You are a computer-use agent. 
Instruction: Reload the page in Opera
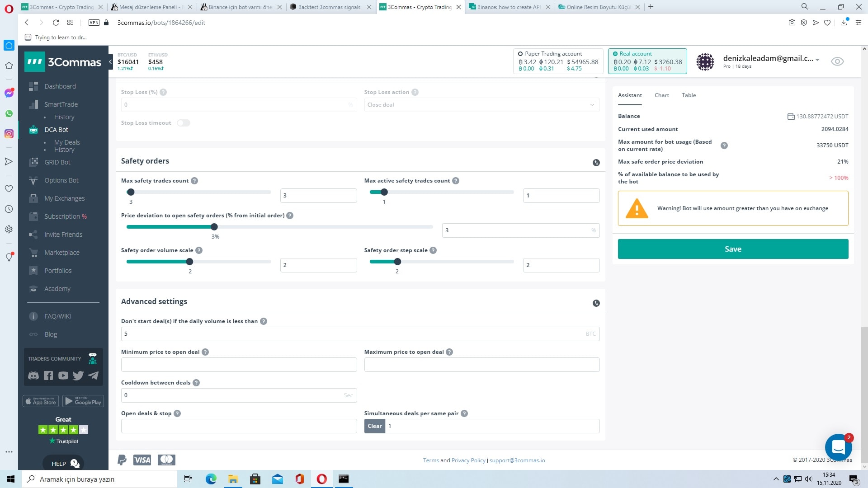pyautogui.click(x=56, y=23)
